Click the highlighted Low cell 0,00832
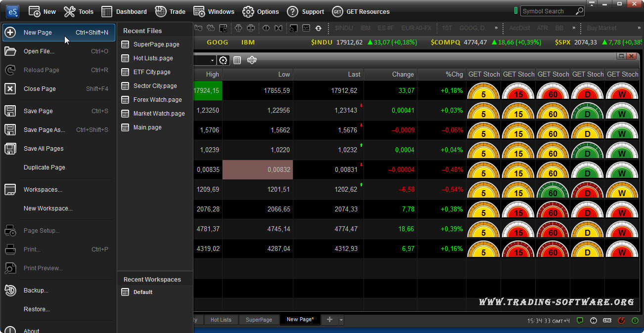 click(258, 169)
